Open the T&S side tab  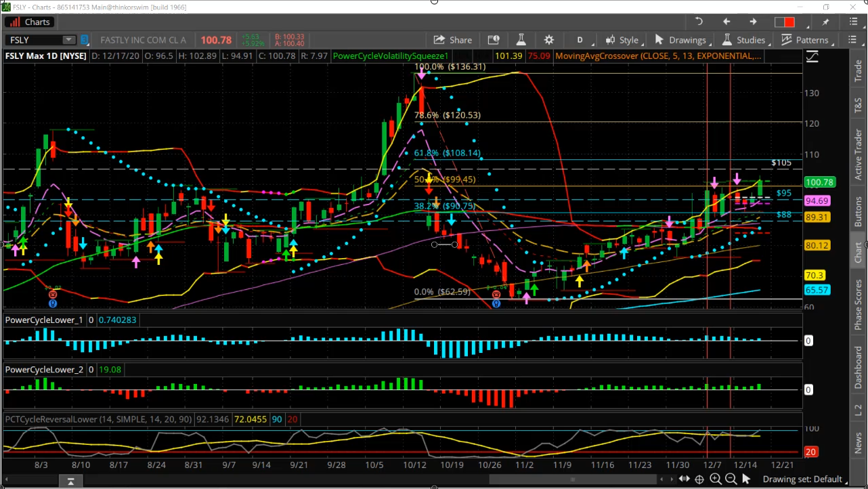pyautogui.click(x=858, y=106)
